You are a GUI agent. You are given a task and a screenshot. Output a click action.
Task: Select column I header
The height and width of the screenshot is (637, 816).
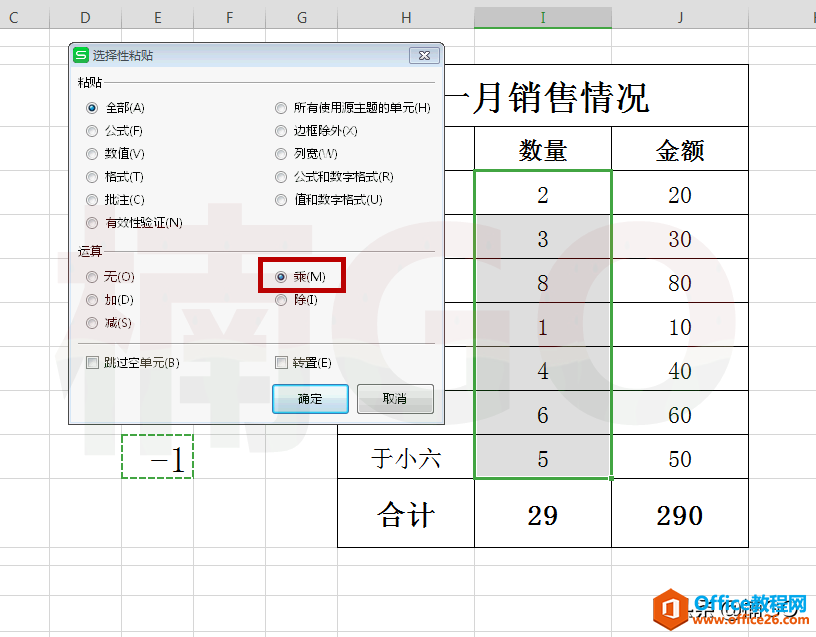pyautogui.click(x=543, y=18)
